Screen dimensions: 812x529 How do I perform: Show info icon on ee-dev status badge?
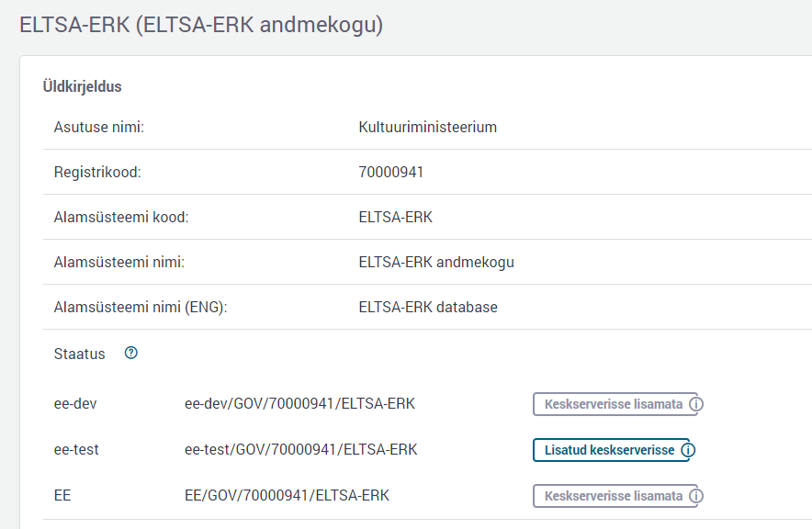click(x=696, y=404)
